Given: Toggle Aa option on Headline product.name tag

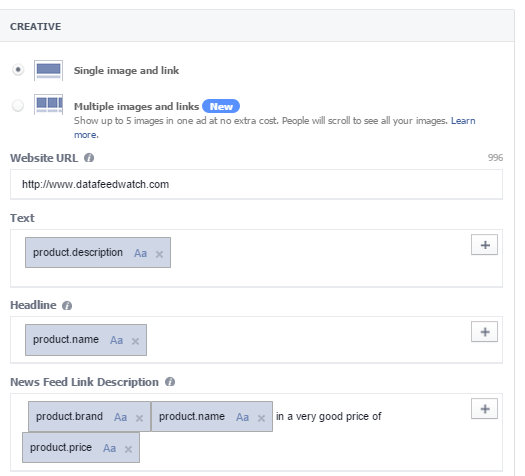Looking at the screenshot, I should point(117,340).
